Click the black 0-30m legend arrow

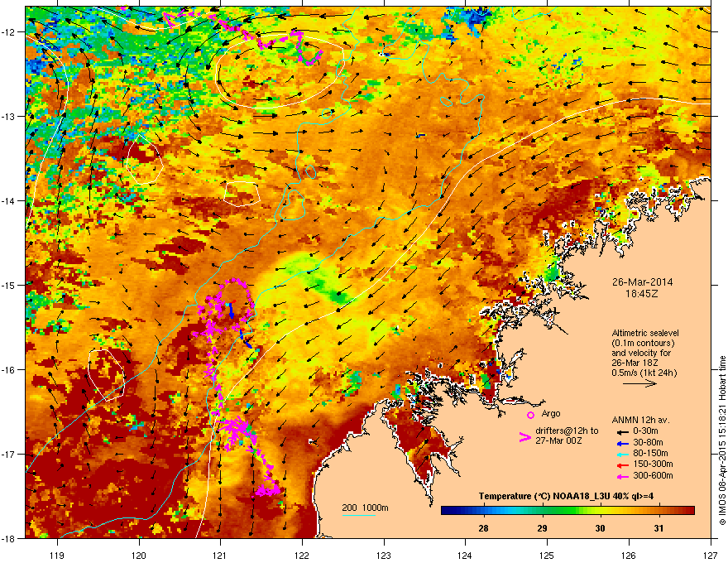point(621,431)
